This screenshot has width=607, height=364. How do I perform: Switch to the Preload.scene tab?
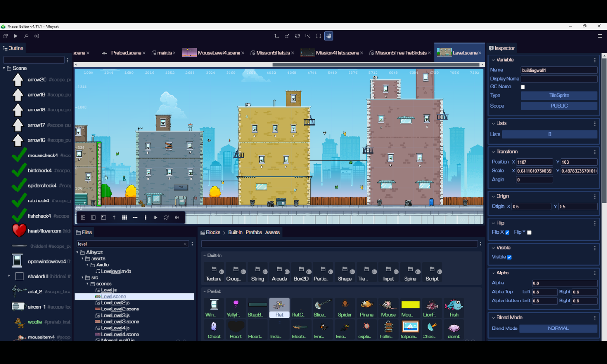coord(126,53)
